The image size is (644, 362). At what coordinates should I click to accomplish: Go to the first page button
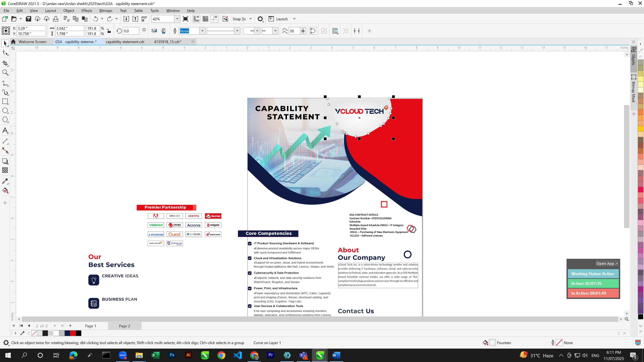point(21,326)
